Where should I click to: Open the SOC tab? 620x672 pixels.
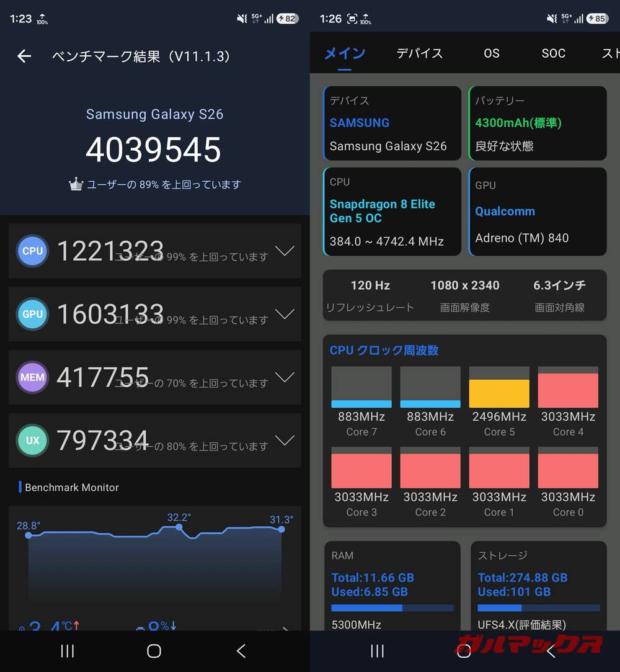(553, 53)
